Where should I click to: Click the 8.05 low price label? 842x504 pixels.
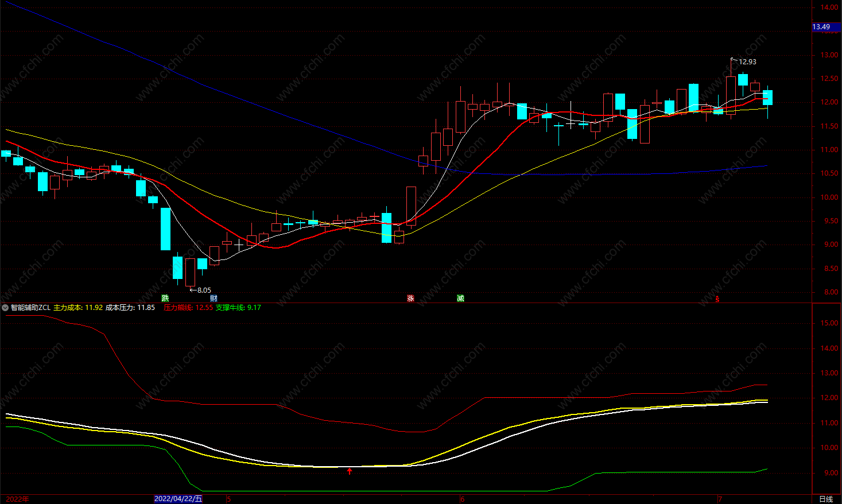click(x=204, y=290)
